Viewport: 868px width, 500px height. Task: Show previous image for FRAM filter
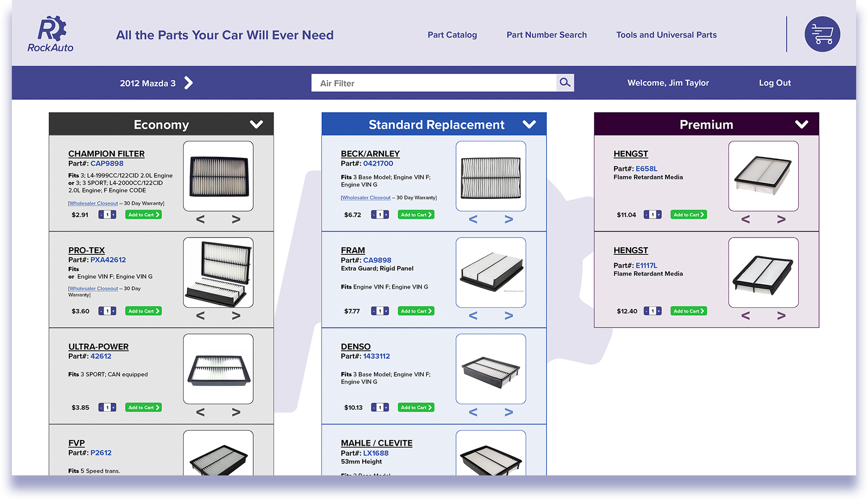(473, 316)
